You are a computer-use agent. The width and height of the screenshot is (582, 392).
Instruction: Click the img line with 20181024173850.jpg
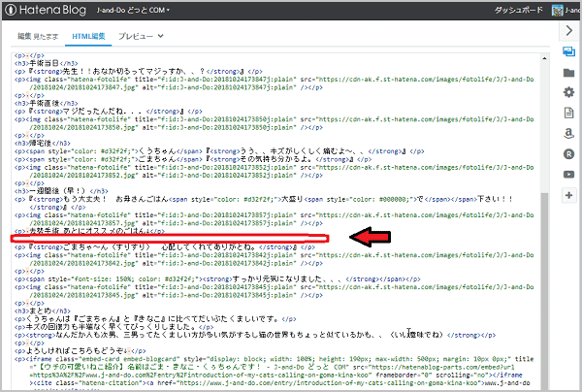click(274, 123)
